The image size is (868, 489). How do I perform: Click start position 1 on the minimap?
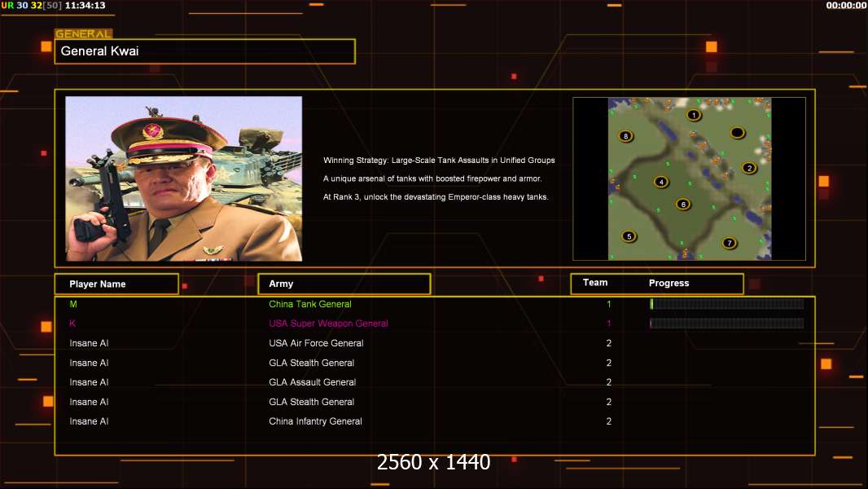[694, 115]
